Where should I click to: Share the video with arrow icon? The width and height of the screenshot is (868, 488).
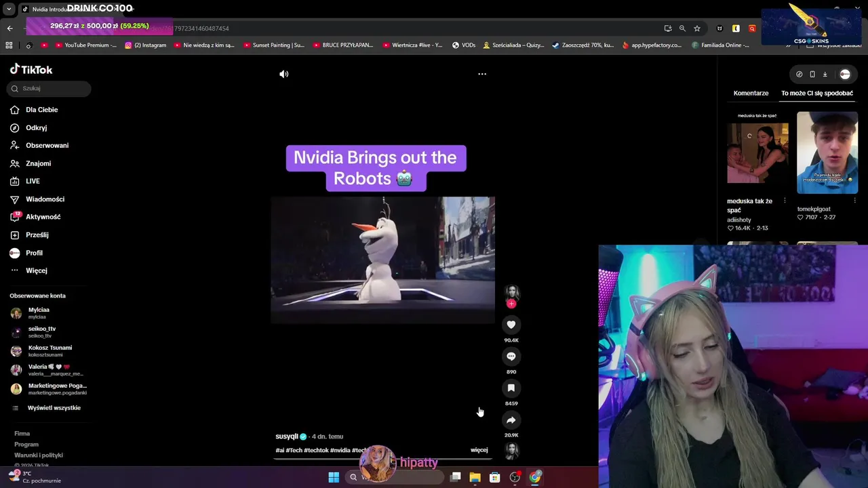click(x=511, y=420)
